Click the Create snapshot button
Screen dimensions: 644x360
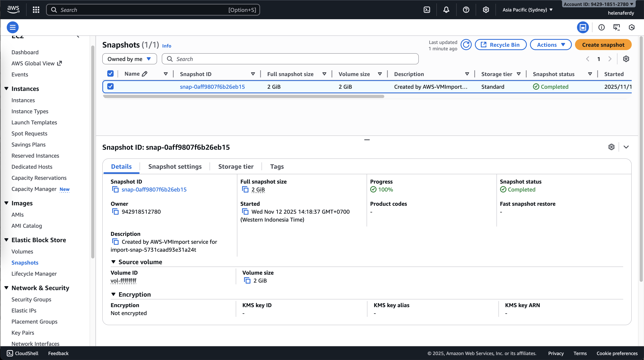click(x=603, y=45)
